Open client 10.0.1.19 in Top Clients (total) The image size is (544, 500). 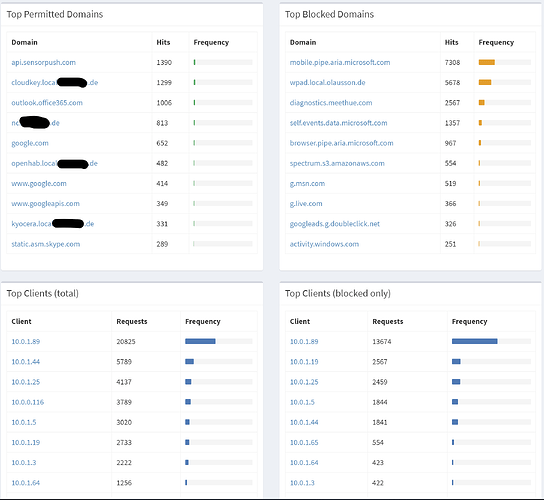pos(26,442)
